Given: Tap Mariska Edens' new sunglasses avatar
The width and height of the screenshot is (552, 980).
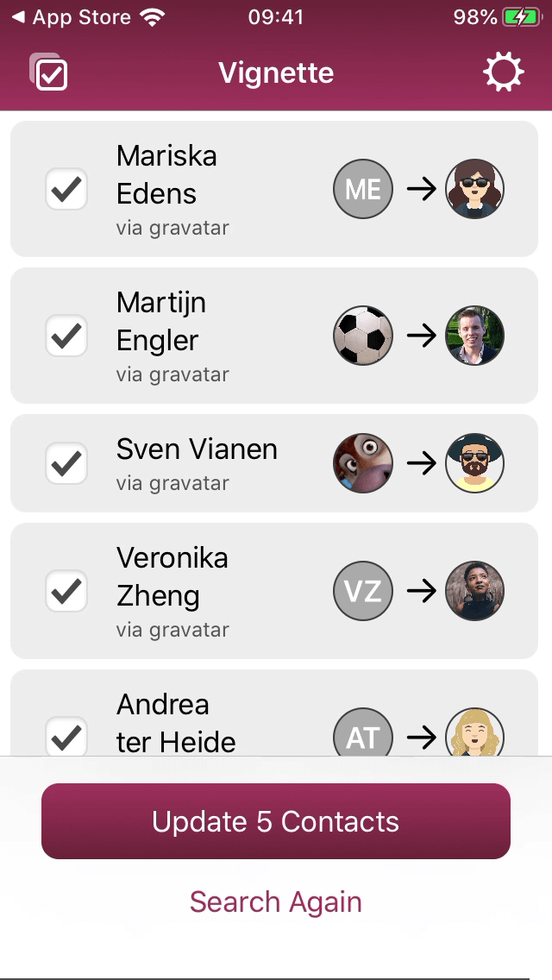Looking at the screenshot, I should [x=475, y=189].
